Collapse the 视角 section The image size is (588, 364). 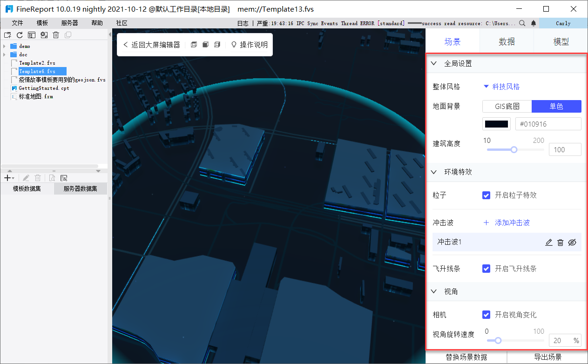[x=434, y=291]
